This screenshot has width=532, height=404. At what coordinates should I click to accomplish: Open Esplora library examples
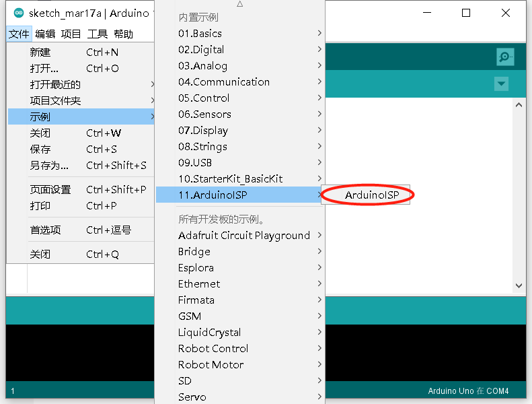click(x=240, y=267)
